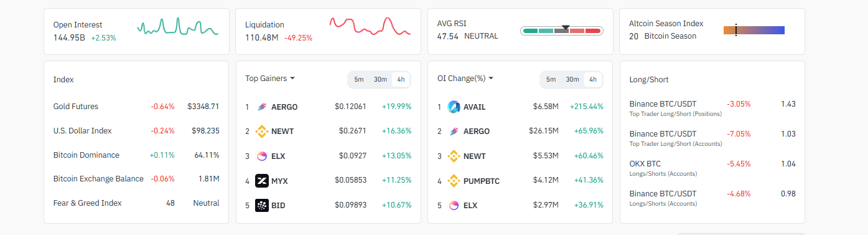
Task: Click the Bitcoin Season label
Action: click(x=670, y=36)
